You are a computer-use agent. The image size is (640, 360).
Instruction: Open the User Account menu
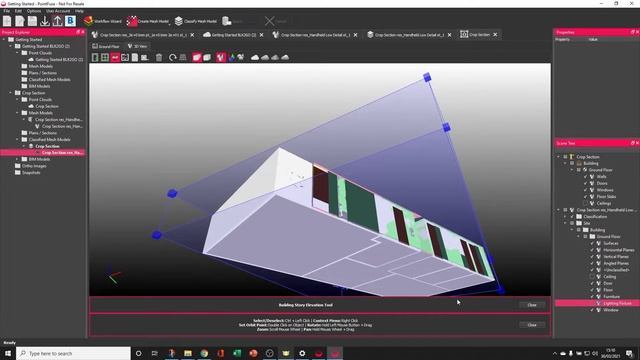click(58, 11)
